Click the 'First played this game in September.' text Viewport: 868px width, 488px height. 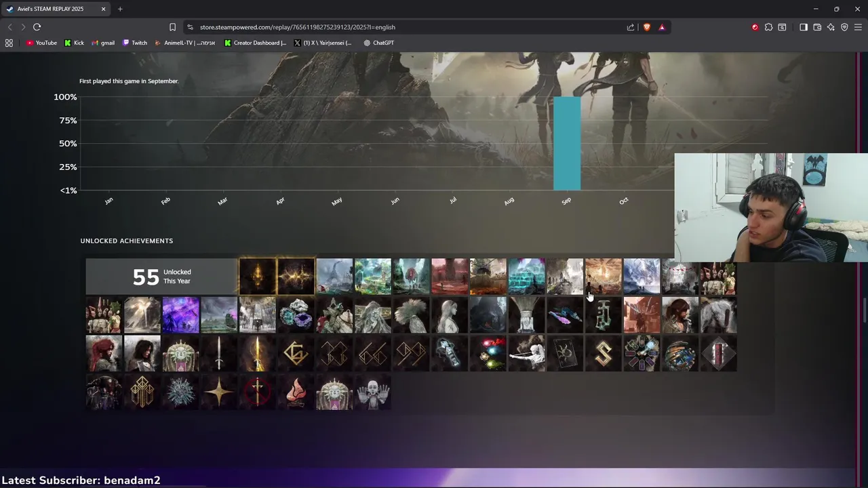(129, 81)
